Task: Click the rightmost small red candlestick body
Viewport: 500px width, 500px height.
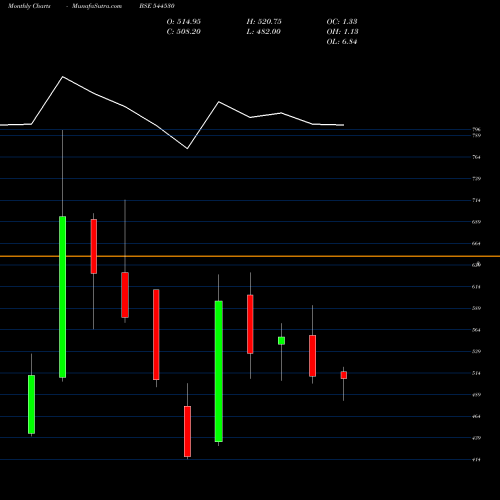Action: (x=344, y=375)
